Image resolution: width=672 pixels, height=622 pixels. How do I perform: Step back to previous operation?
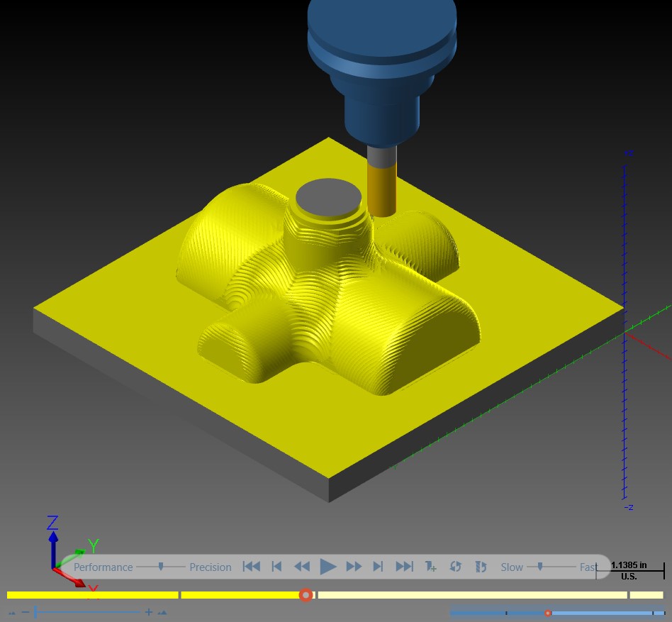coord(277,567)
